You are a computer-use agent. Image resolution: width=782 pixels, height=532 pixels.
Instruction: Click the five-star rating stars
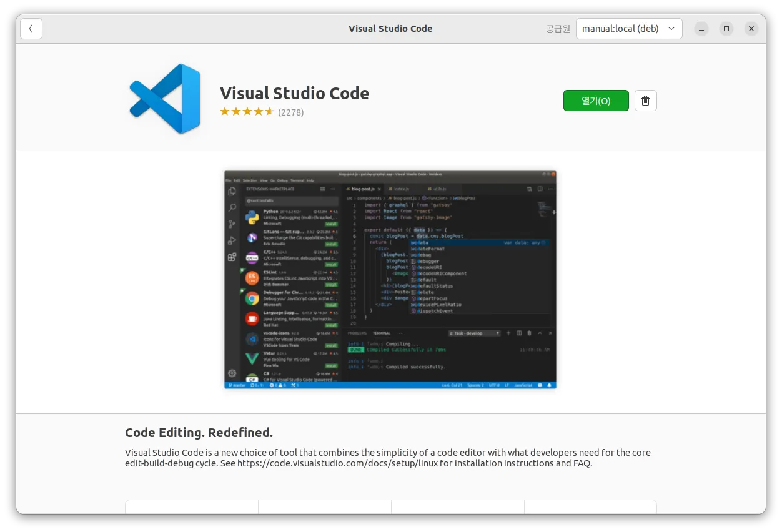(247, 112)
